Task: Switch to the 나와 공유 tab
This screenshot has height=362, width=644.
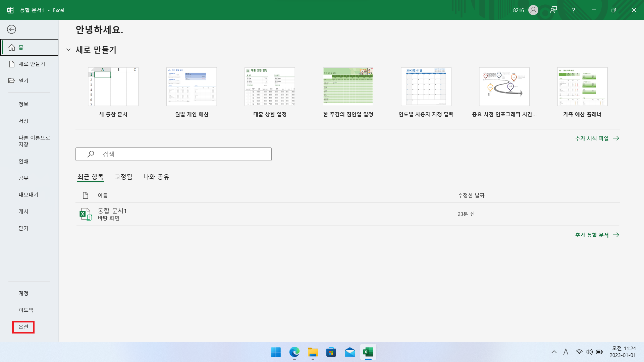Action: click(x=156, y=177)
